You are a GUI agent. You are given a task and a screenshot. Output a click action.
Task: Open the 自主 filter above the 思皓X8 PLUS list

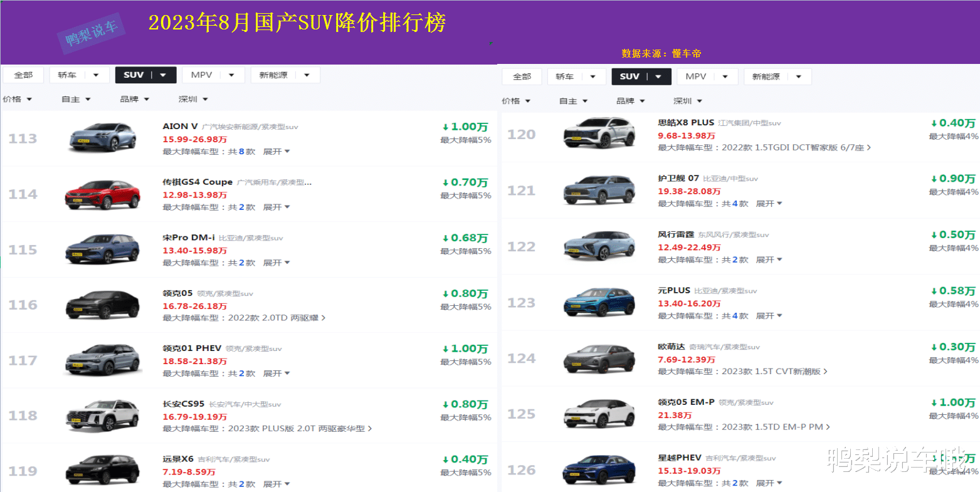[x=574, y=101]
